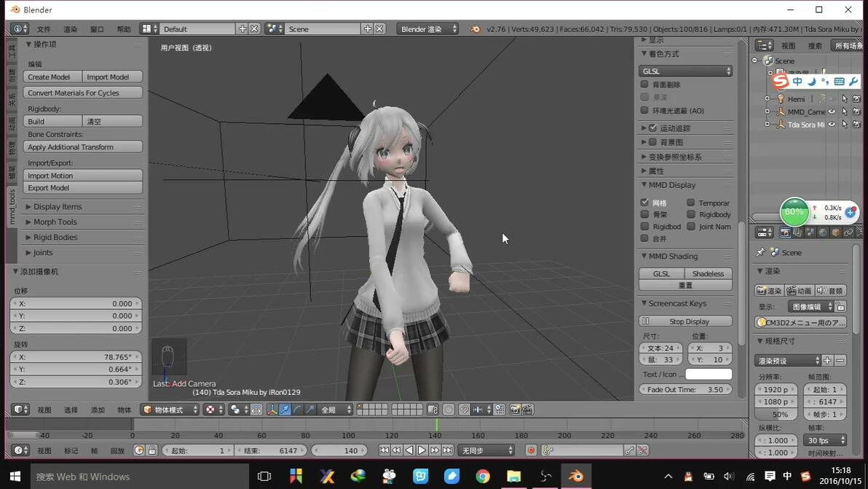The height and width of the screenshot is (489, 868).
Task: Enable the 背景图 checkbox
Action: click(653, 142)
